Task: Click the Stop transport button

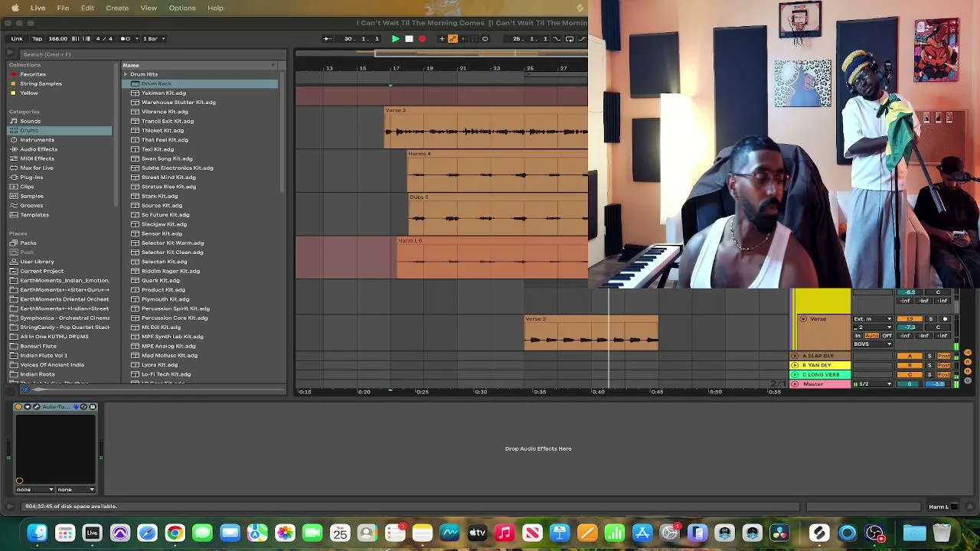Action: (x=409, y=39)
